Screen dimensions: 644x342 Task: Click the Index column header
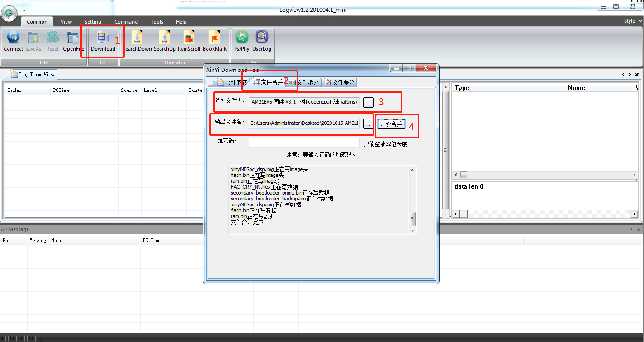coord(28,90)
